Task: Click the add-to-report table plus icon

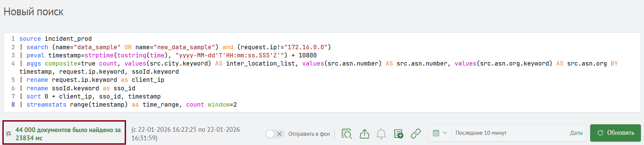Action: 399,134
